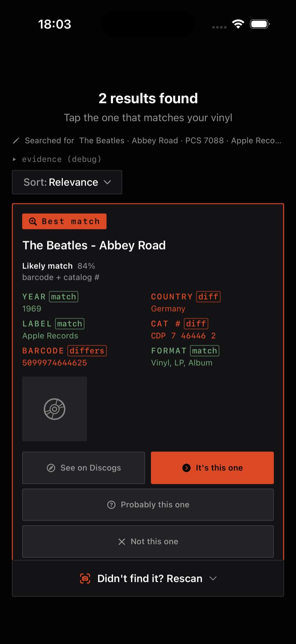Image resolution: width=296 pixels, height=644 pixels.
Task: Expand the Didn't find it? Rescan chevron
Action: pos(213,578)
